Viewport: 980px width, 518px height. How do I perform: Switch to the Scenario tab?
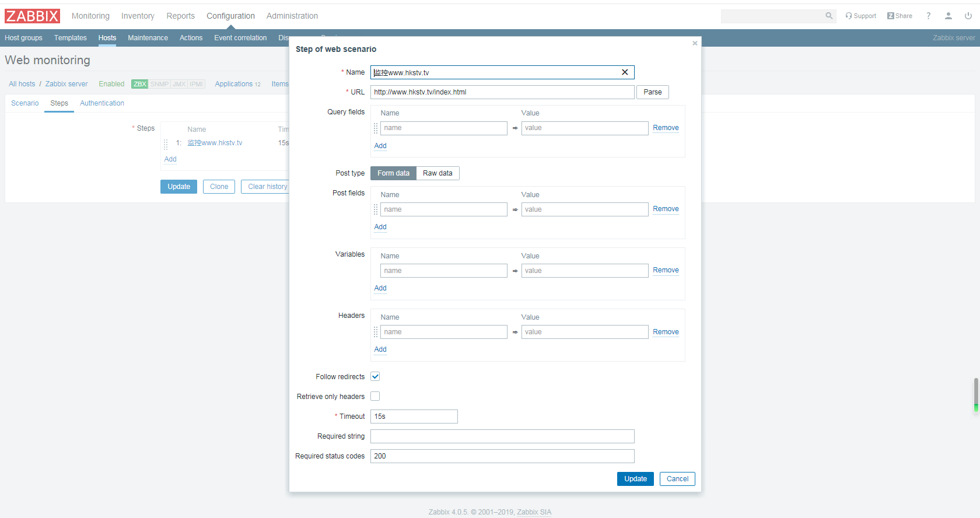coord(25,103)
